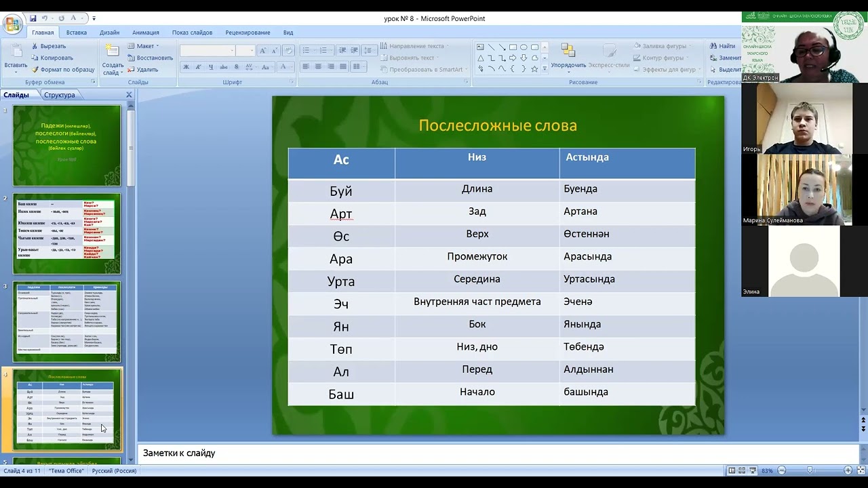
Task: Toggle underline (Ч) formatting
Action: click(x=211, y=67)
